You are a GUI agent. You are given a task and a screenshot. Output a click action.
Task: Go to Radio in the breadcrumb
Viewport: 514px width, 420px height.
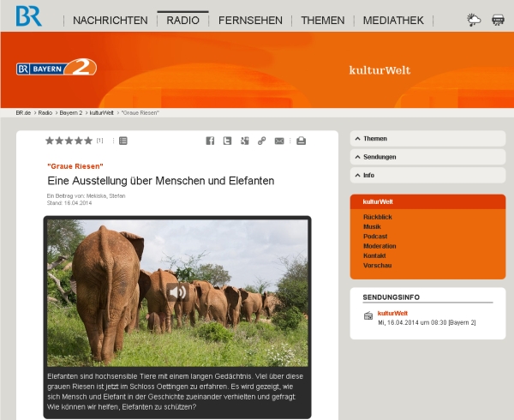pos(45,113)
